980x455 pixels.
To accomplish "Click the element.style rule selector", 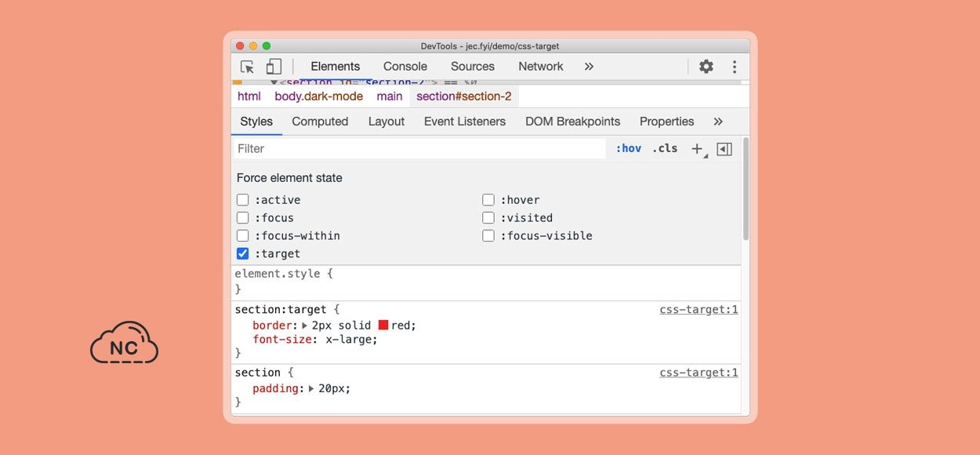I will (x=278, y=274).
